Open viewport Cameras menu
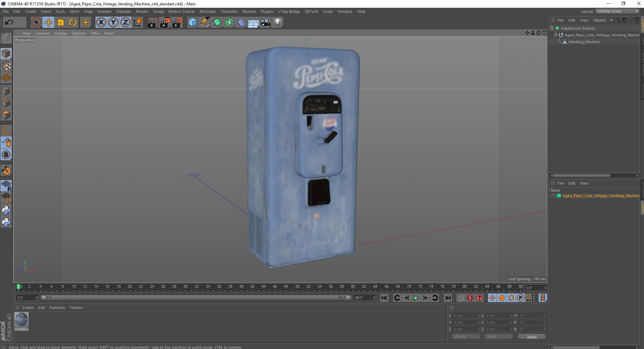The height and width of the screenshot is (349, 644). tap(42, 33)
